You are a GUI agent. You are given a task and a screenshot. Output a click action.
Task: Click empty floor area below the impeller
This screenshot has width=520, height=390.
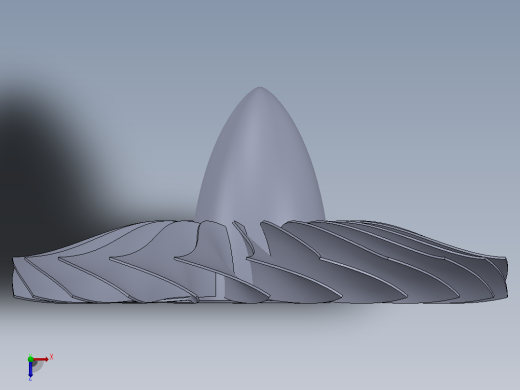tap(260, 343)
